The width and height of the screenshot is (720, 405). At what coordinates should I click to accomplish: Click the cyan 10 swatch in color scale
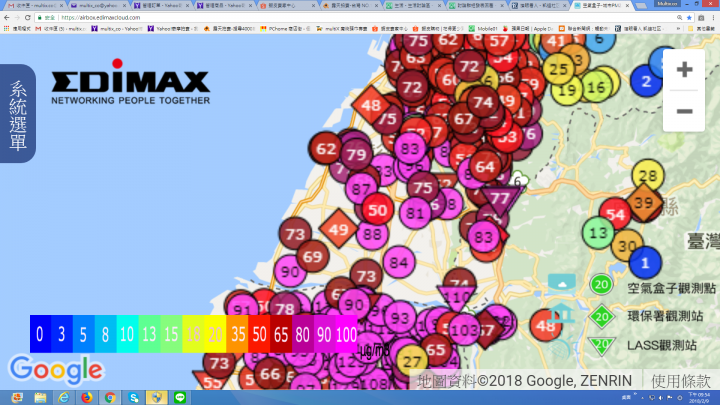click(128, 334)
